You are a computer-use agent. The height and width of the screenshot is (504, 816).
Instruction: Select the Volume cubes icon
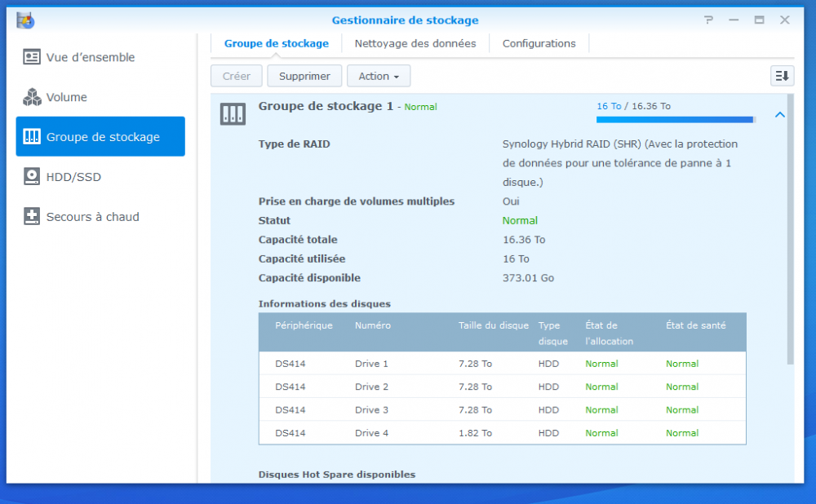click(32, 97)
